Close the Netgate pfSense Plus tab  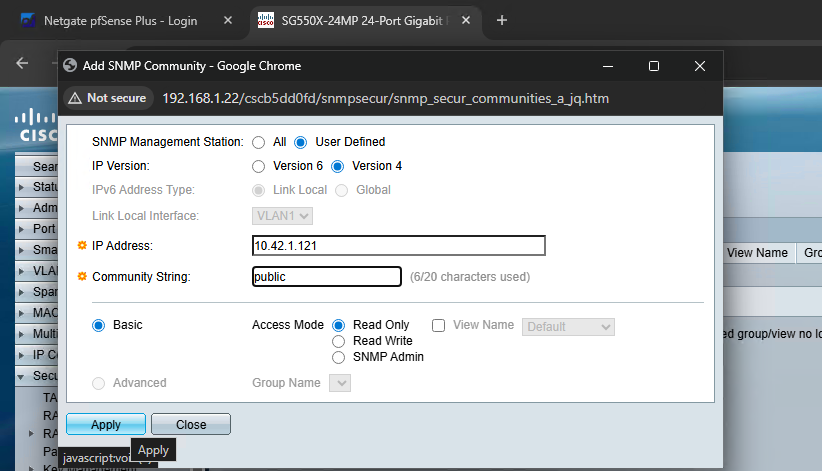point(228,21)
